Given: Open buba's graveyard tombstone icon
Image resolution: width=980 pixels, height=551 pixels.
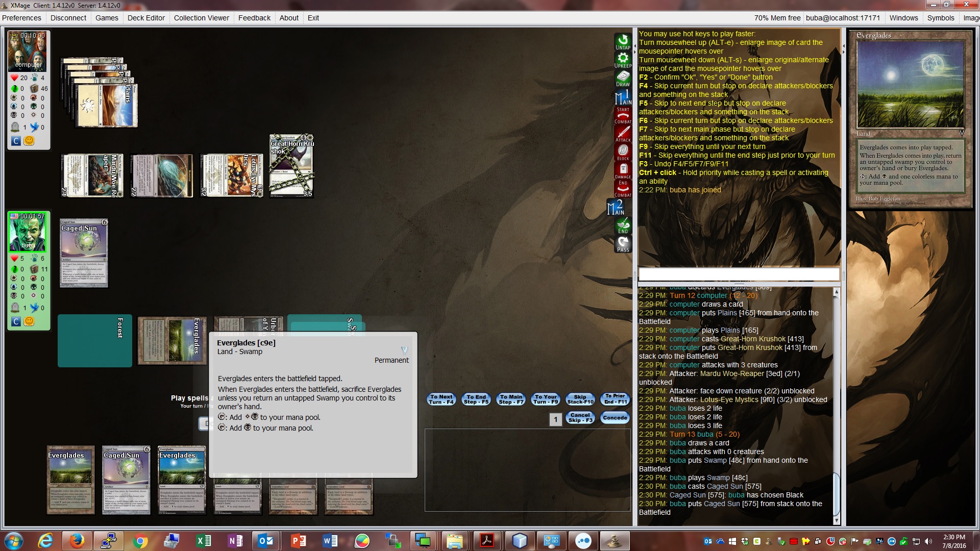Looking at the screenshot, I should click(15, 308).
